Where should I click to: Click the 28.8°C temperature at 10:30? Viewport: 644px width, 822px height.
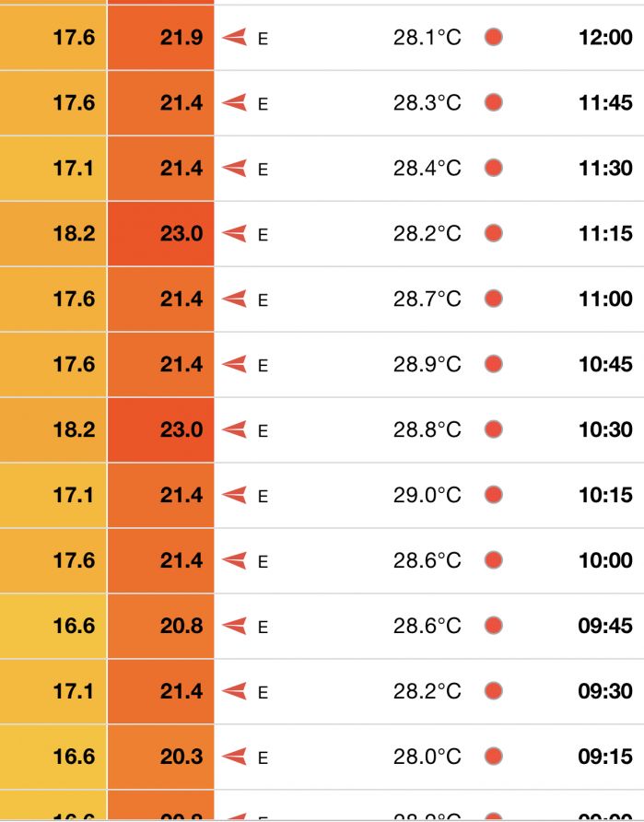(x=427, y=429)
